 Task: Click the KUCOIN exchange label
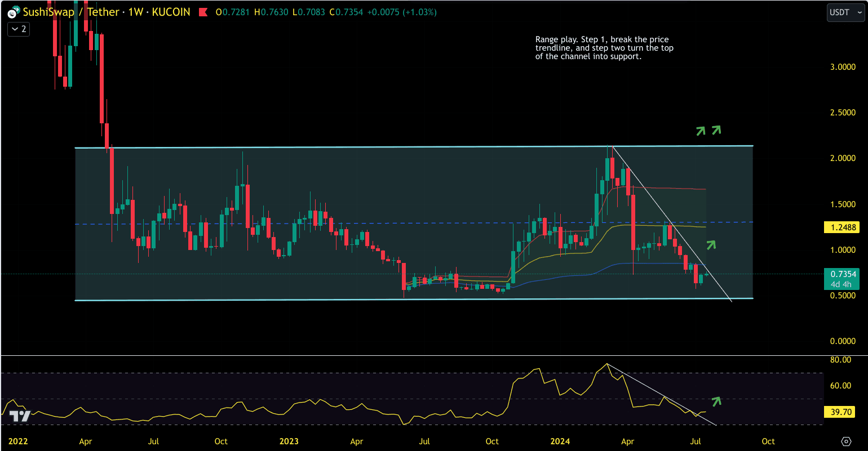(x=171, y=12)
